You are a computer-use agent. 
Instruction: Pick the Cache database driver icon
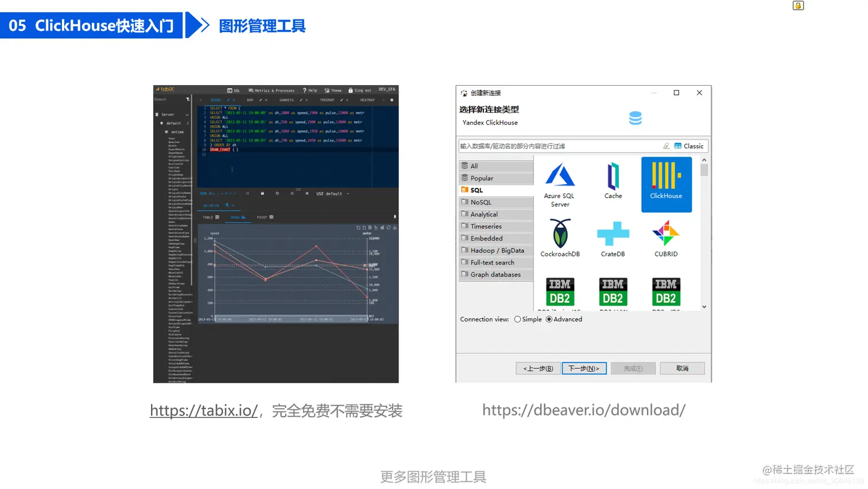click(613, 180)
